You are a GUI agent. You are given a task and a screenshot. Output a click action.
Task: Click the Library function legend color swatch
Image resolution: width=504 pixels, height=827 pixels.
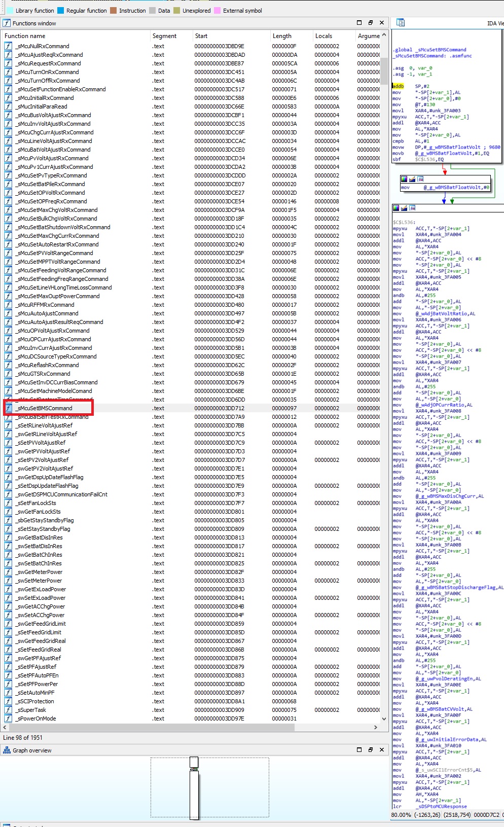10,11
